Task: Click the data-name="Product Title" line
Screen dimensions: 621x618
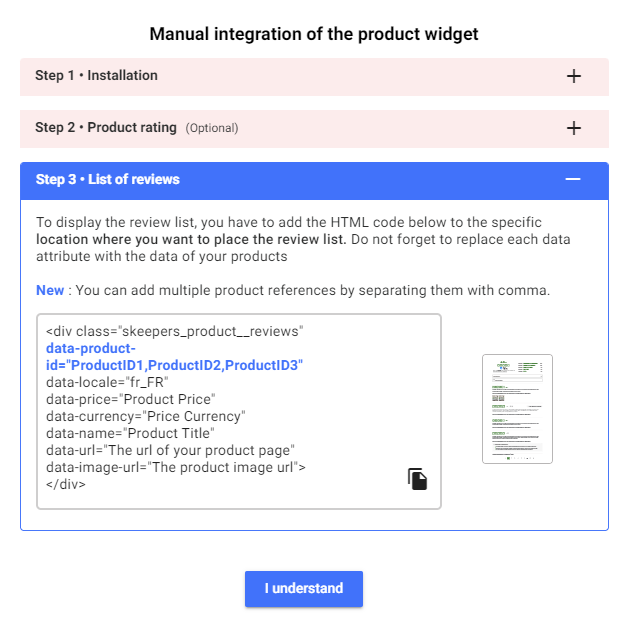Action: (x=130, y=433)
